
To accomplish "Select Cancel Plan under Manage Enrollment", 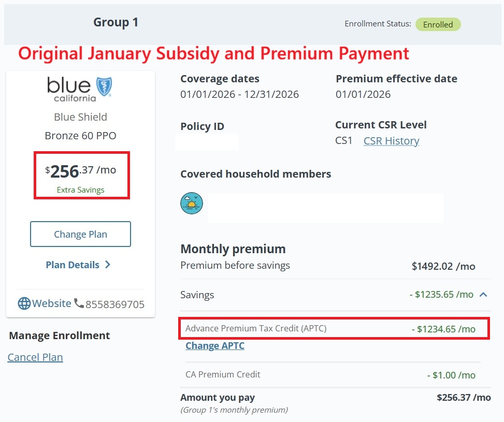I will (35, 357).
